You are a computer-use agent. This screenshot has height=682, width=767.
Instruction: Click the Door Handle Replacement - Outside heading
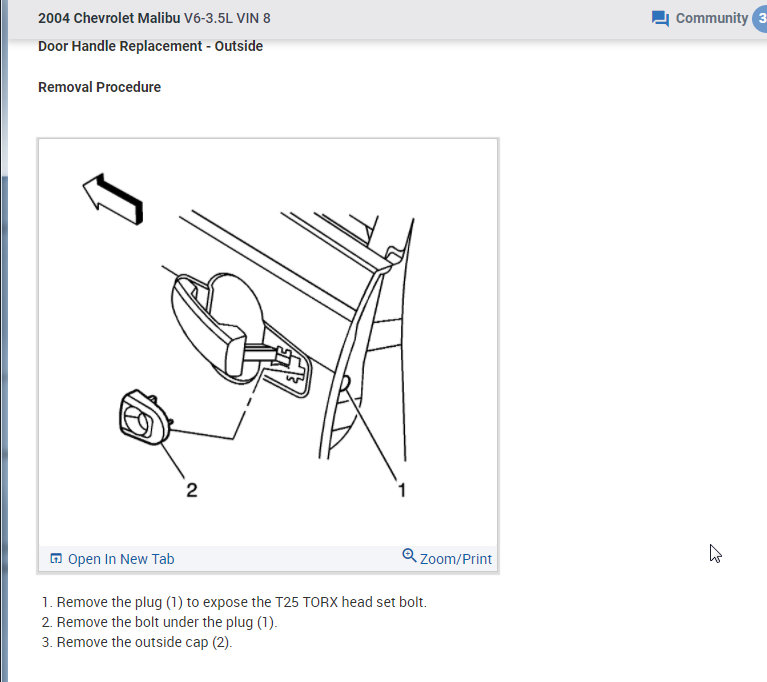click(x=151, y=46)
